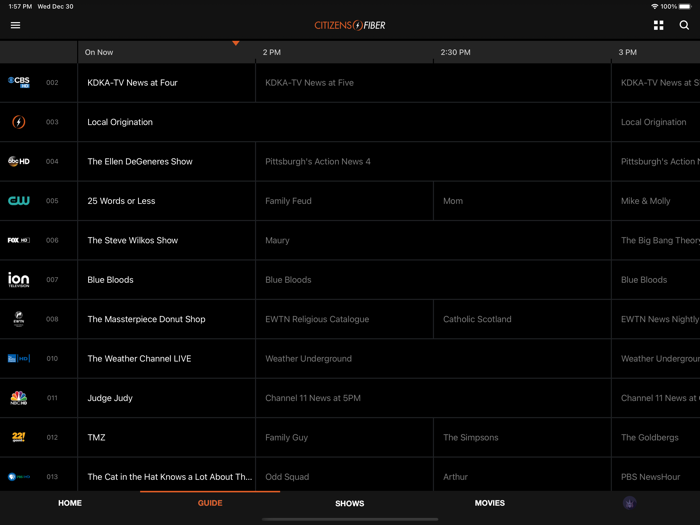Open The Weather Channel LIVE
This screenshot has height=525, width=700.
pos(167,358)
